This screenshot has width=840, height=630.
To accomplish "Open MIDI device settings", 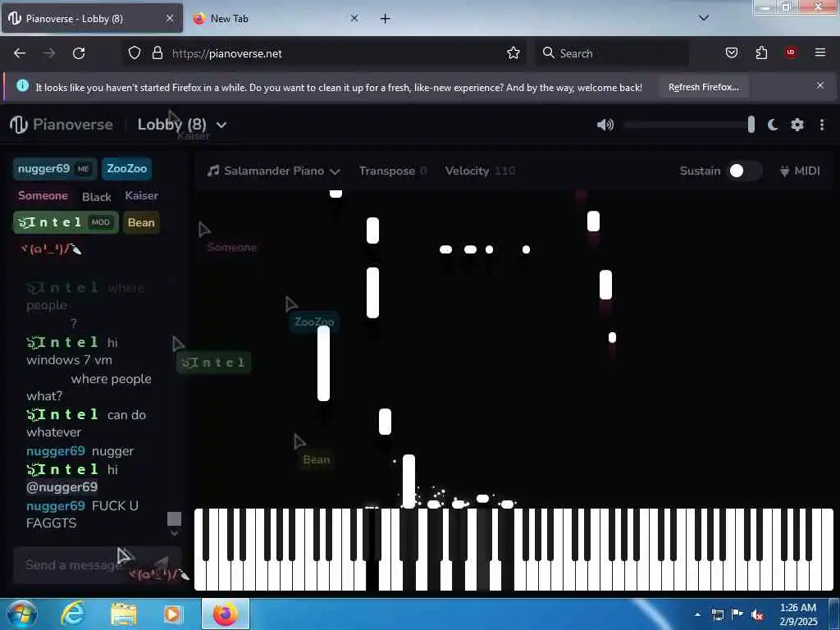I will tap(800, 171).
